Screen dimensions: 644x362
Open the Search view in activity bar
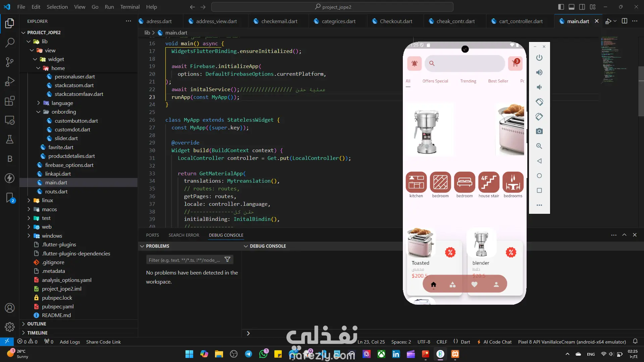coord(10,43)
